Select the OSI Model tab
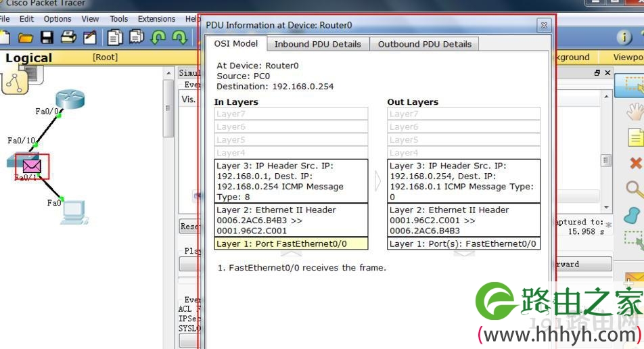644x349 pixels. [235, 43]
